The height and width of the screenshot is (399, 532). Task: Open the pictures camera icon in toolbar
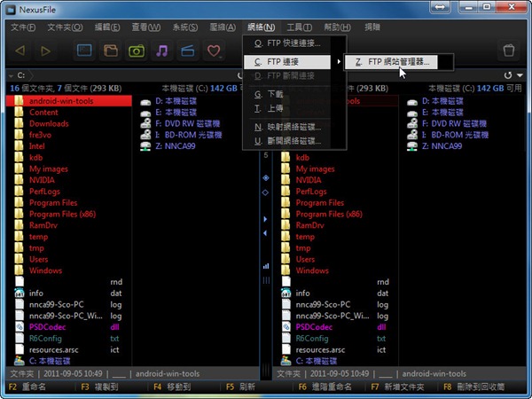pyautogui.click(x=137, y=51)
